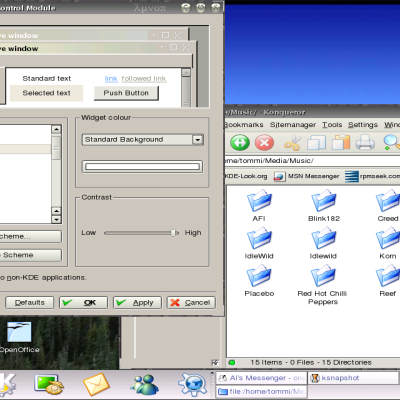Viewport: 400px width, 400px height.
Task: Open the Korn folder
Action: [x=388, y=243]
